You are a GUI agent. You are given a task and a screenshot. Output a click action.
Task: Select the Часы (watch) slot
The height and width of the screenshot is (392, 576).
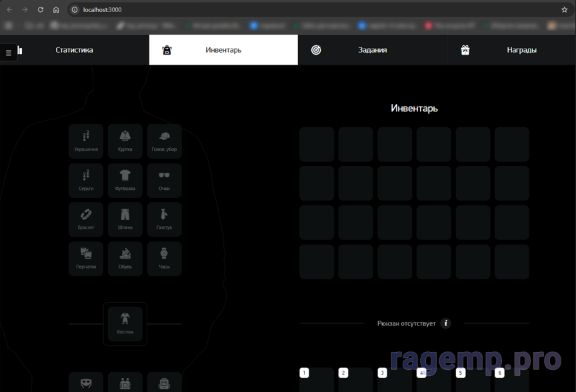click(164, 259)
